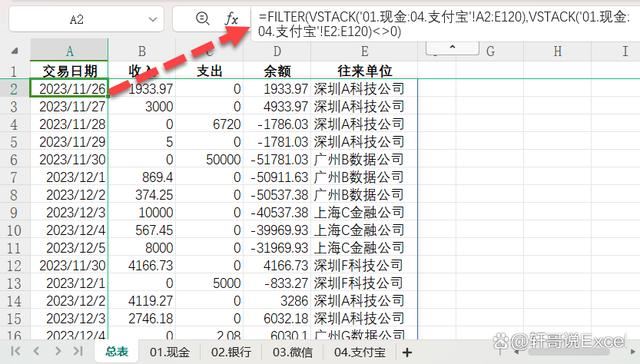Select column A header

coord(69,51)
